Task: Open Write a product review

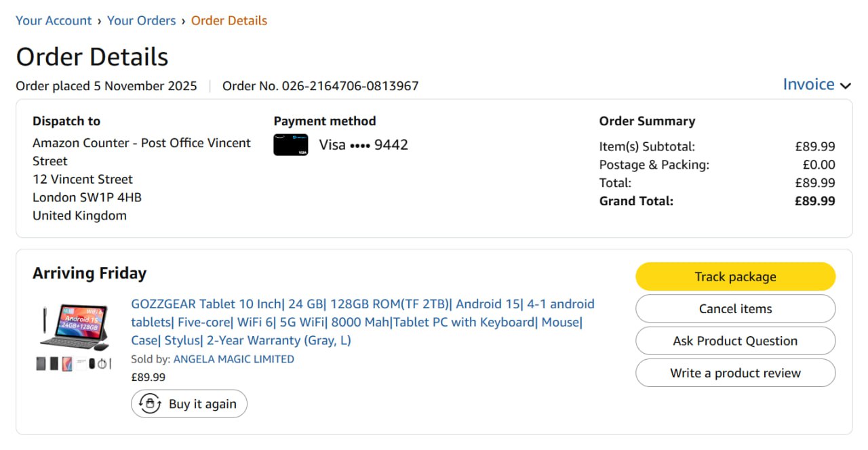Action: point(735,373)
